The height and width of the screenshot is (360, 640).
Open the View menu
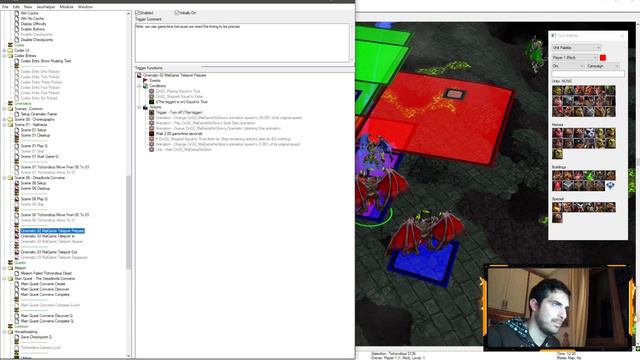(28, 7)
